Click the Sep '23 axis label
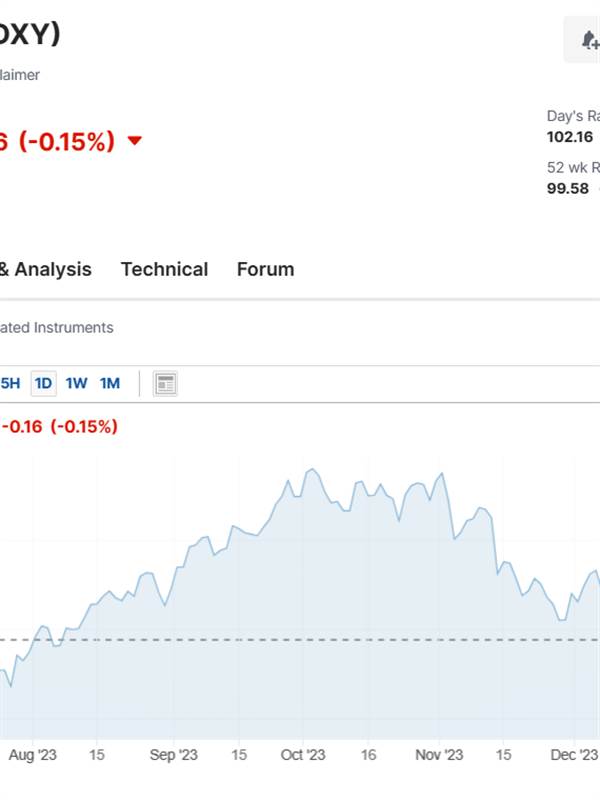Image resolution: width=600 pixels, height=800 pixels. (x=173, y=755)
